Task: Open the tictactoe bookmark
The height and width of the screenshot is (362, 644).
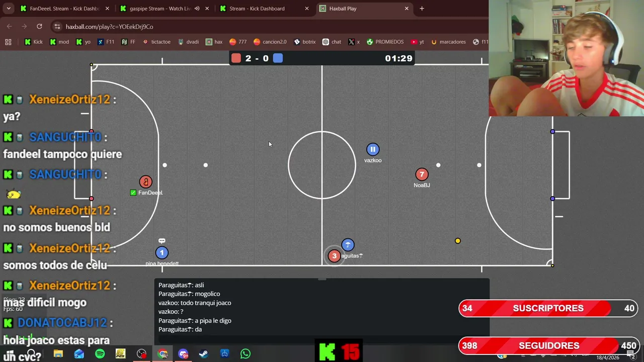Action: (x=156, y=42)
